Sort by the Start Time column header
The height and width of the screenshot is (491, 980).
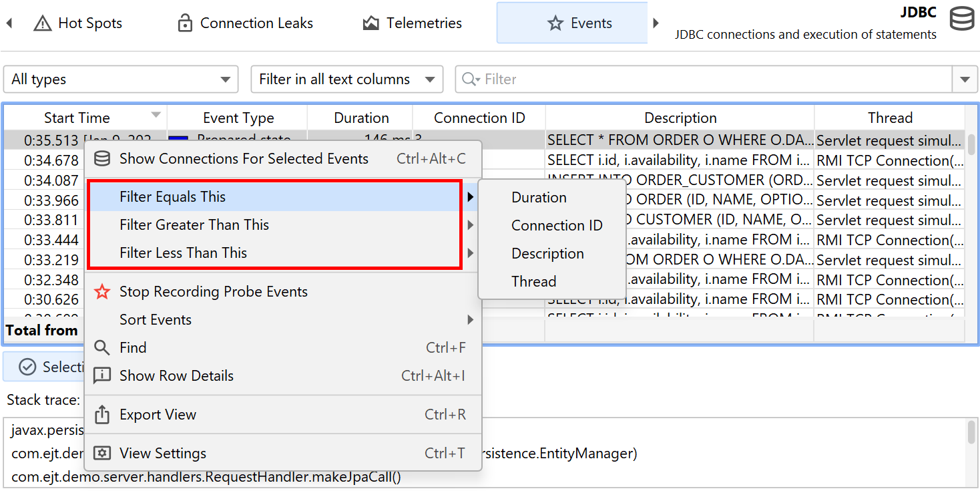pos(77,118)
